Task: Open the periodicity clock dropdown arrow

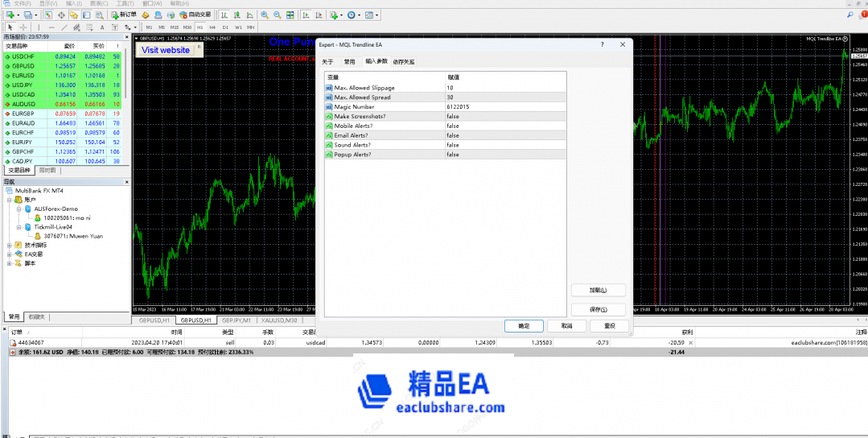Action: coord(360,15)
